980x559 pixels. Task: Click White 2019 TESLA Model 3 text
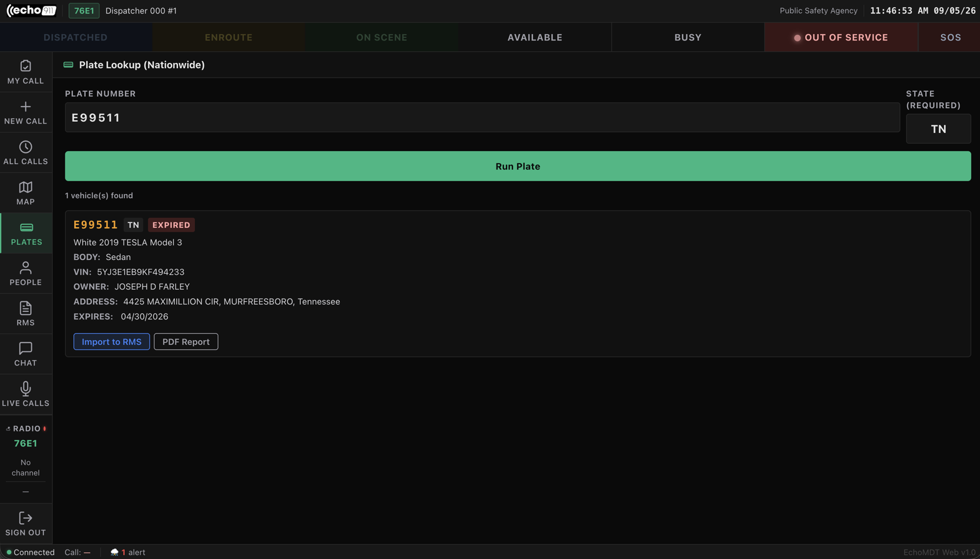click(x=128, y=242)
